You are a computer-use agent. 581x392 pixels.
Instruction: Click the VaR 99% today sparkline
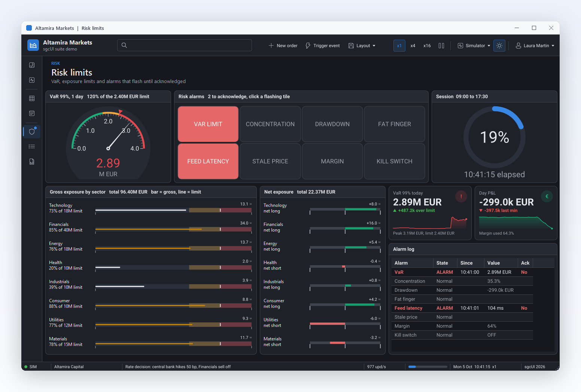click(430, 223)
